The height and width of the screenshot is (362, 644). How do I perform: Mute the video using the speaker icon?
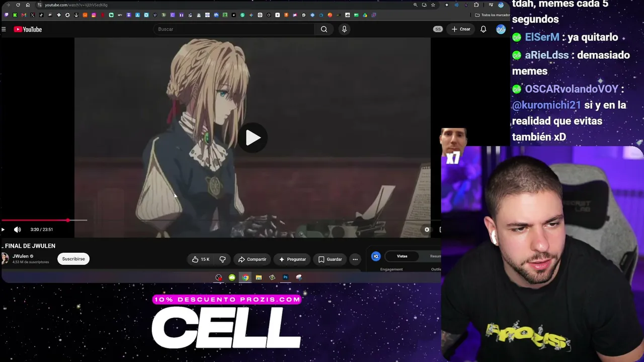[x=17, y=230]
